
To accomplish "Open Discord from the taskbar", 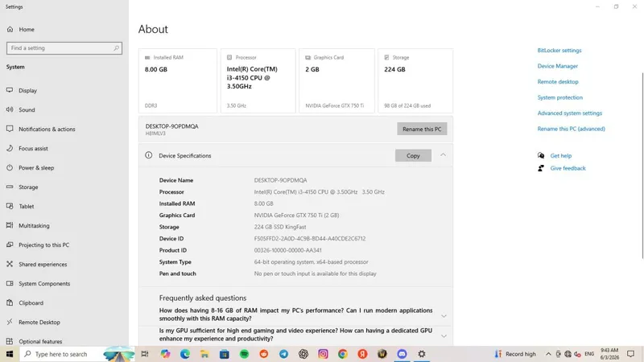I will (402, 354).
